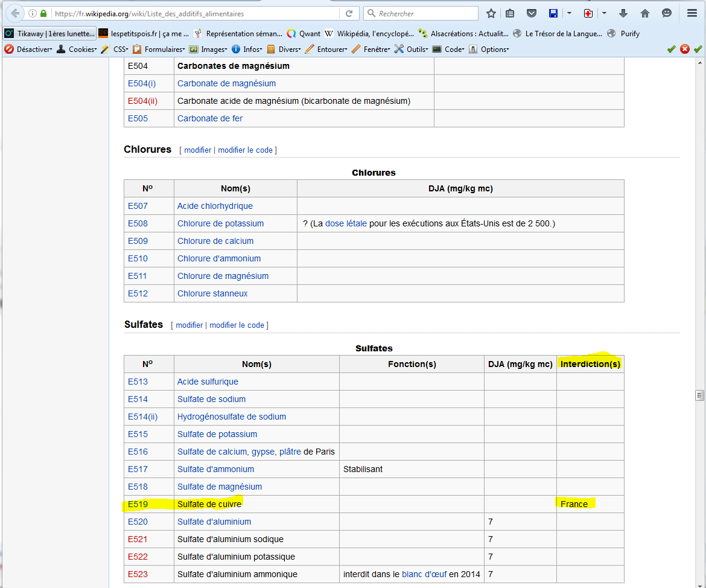Click modifier le code next to Sulfates
This screenshot has height=588, width=706.
pyautogui.click(x=237, y=325)
